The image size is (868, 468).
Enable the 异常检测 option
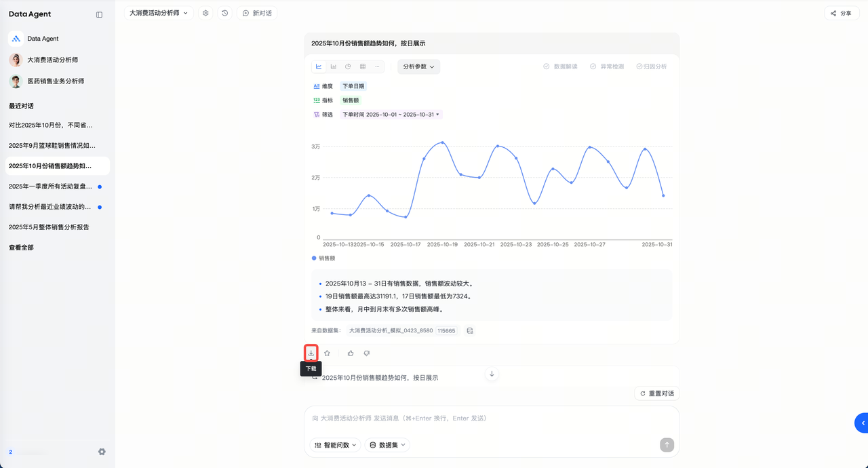tap(606, 66)
